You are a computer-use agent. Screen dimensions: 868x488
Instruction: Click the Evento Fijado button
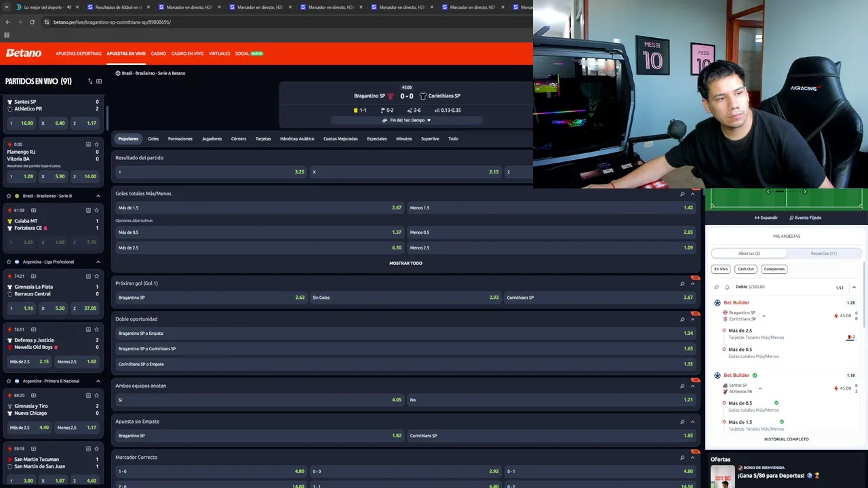pyautogui.click(x=806, y=218)
